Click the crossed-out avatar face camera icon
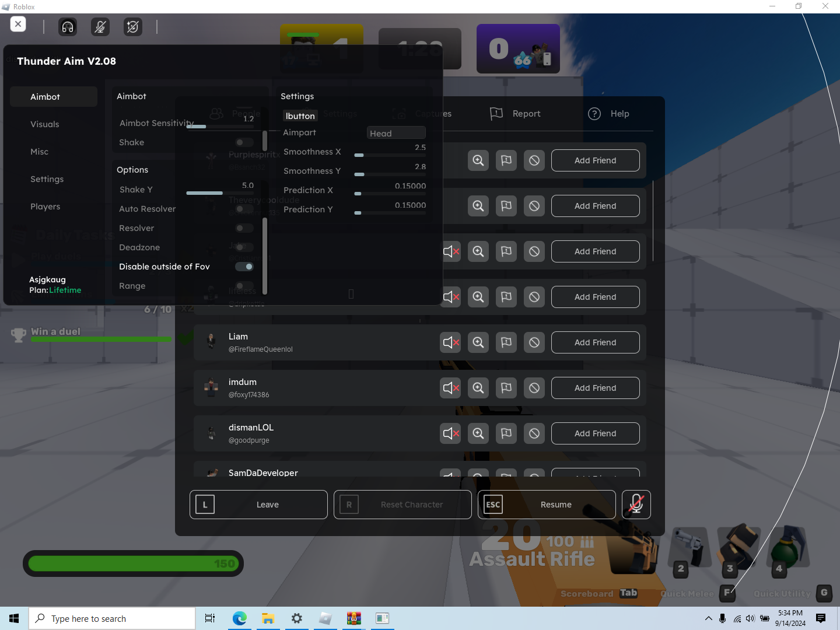Screen dimensions: 840x630 click(x=133, y=27)
